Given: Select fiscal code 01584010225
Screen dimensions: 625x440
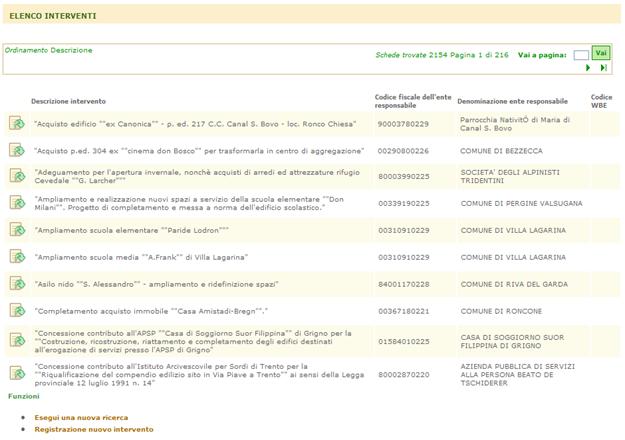Looking at the screenshot, I should click(404, 342).
